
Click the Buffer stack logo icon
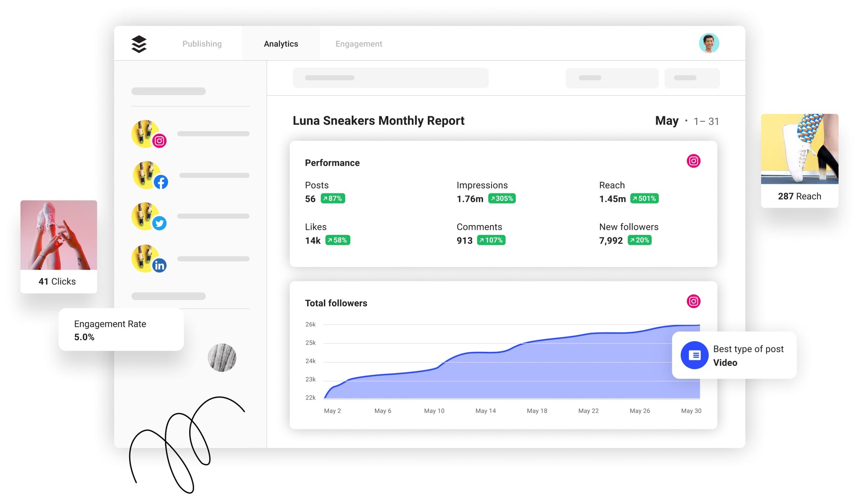click(x=139, y=43)
